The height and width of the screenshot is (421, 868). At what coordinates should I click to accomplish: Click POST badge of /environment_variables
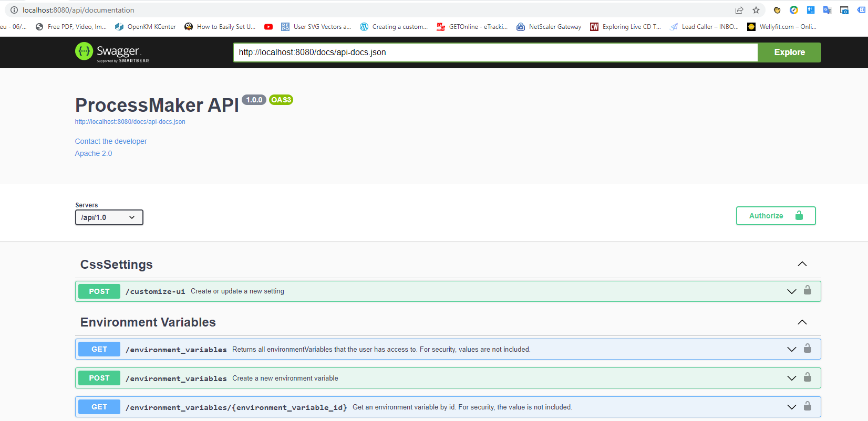[x=99, y=378]
